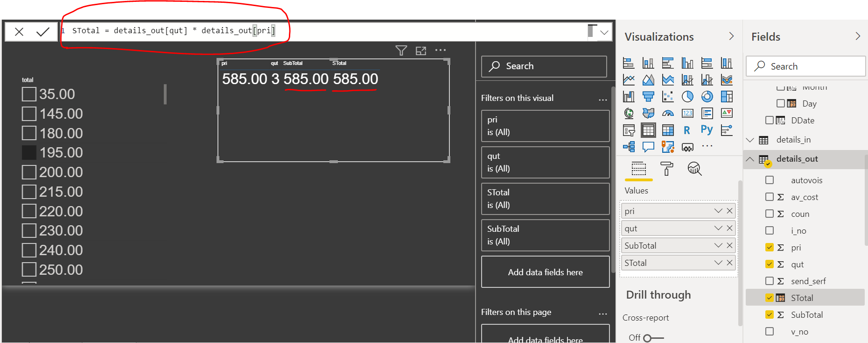The width and height of the screenshot is (868, 343).
Task: Collapse the Fields pane
Action: coord(858,36)
